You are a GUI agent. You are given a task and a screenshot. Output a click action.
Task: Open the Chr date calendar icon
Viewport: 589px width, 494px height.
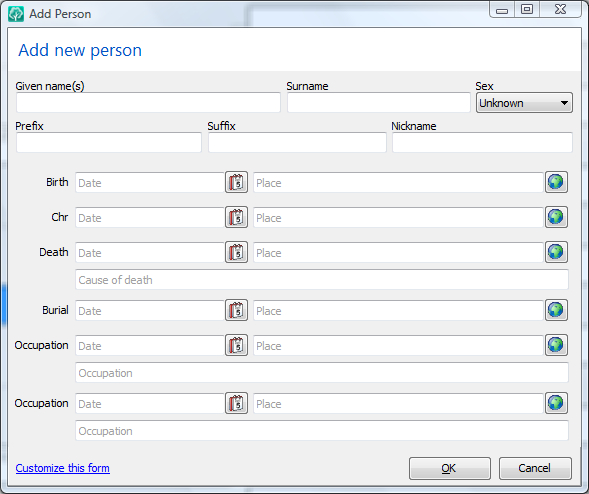[236, 217]
